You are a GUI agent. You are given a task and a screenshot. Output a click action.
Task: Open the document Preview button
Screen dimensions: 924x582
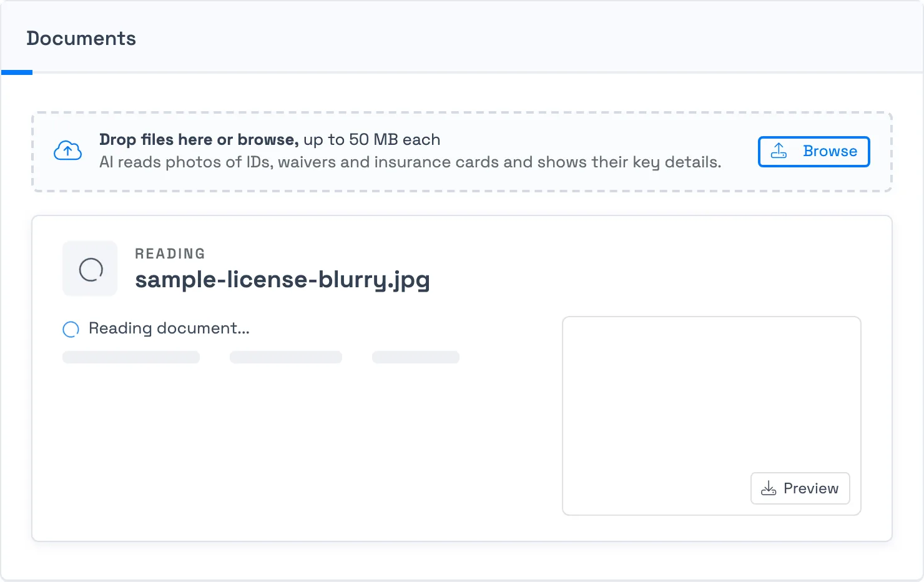click(x=800, y=488)
